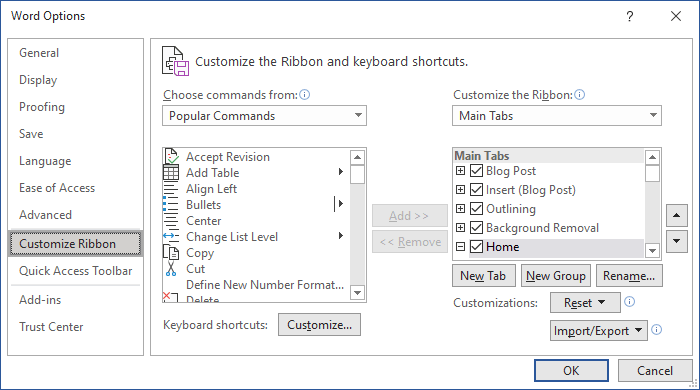Open the Quick Access Toolbar category
Image resolution: width=700 pixels, height=390 pixels.
[76, 271]
